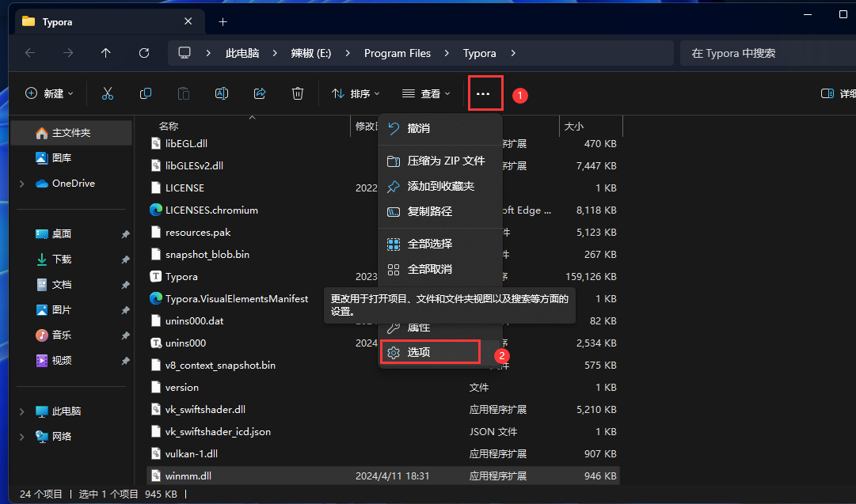
Task: Select the Typora application file
Action: [181, 277]
